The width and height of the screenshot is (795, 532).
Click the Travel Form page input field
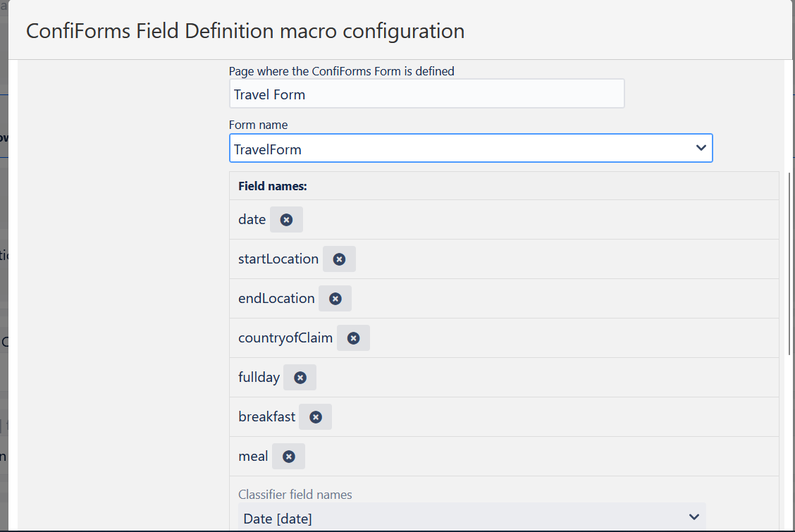tap(426, 94)
